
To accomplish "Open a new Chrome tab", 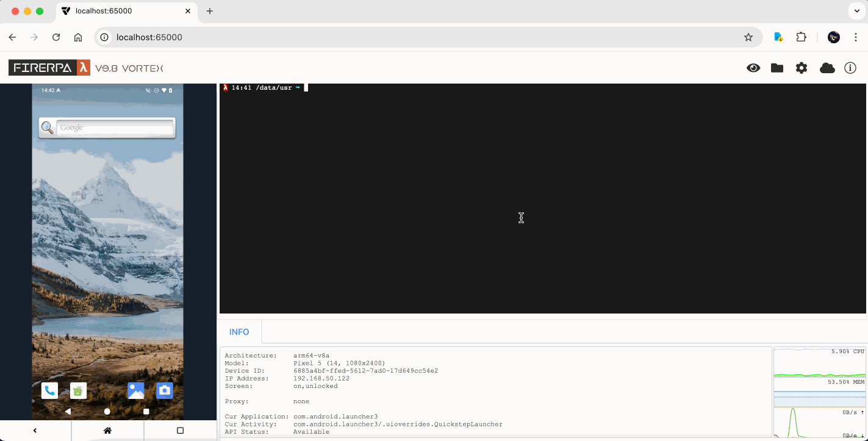I will [210, 11].
